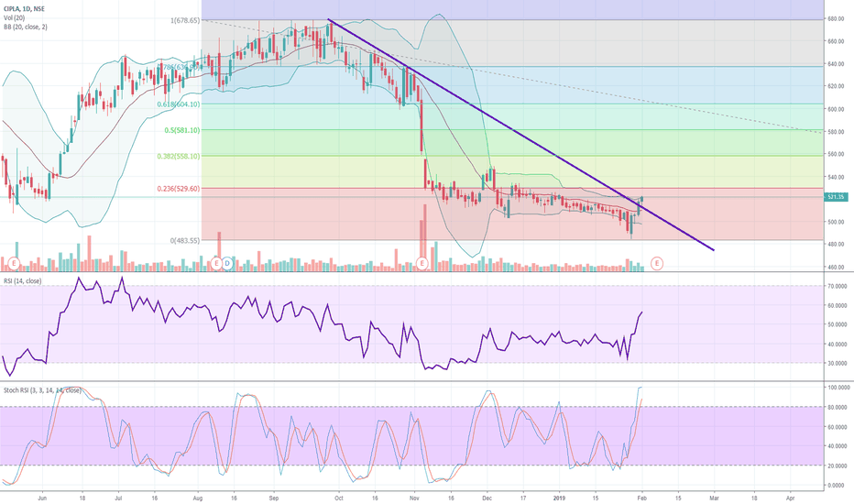Click the 460.00 price axis label
This screenshot has height=504, width=854.
[x=836, y=268]
